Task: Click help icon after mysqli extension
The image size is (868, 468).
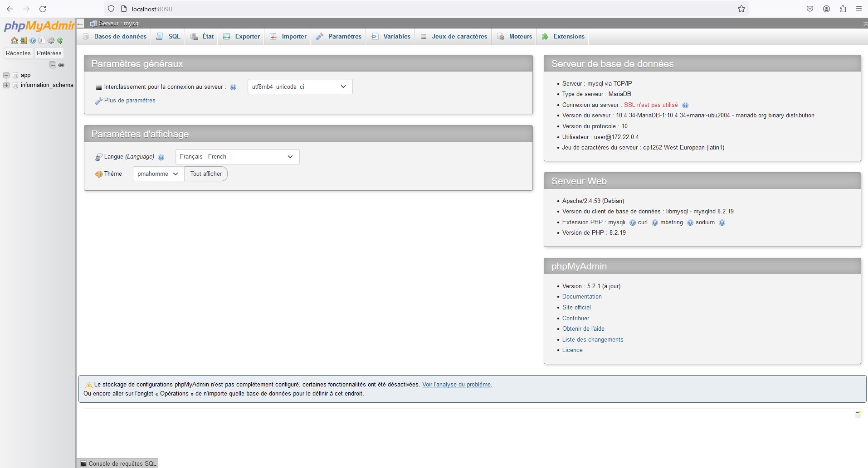Action: pos(633,222)
